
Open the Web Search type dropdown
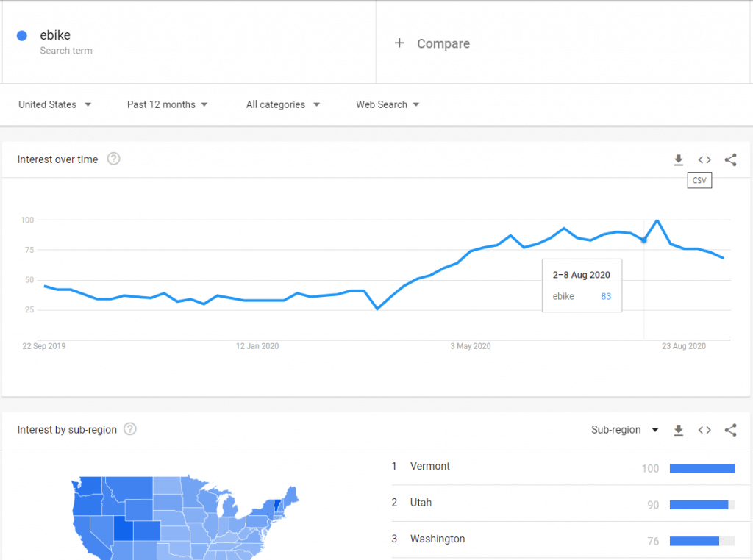point(388,104)
